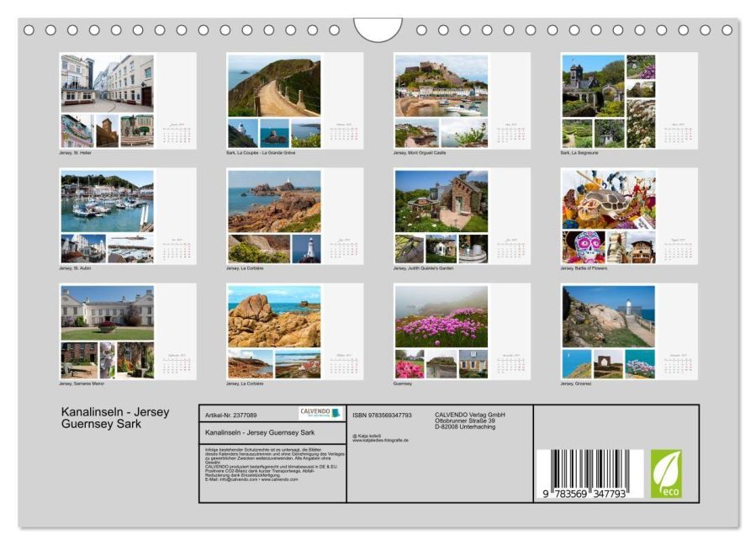Click the coastal path photo on Sark page
Viewport: 756px width, 545px height.
click(x=274, y=86)
